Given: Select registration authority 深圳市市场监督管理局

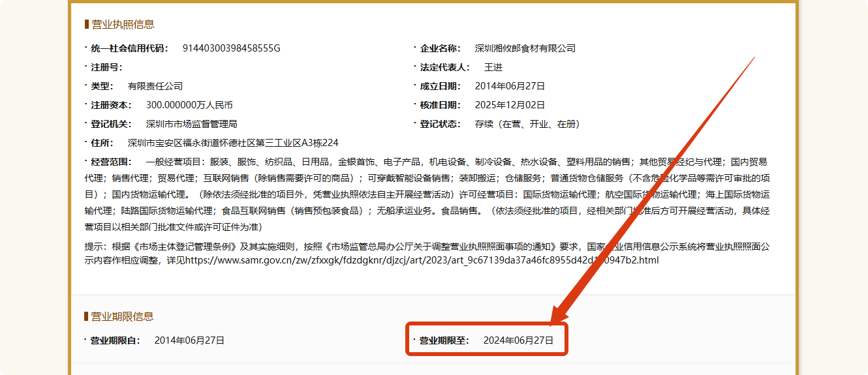Looking at the screenshot, I should click(192, 124).
